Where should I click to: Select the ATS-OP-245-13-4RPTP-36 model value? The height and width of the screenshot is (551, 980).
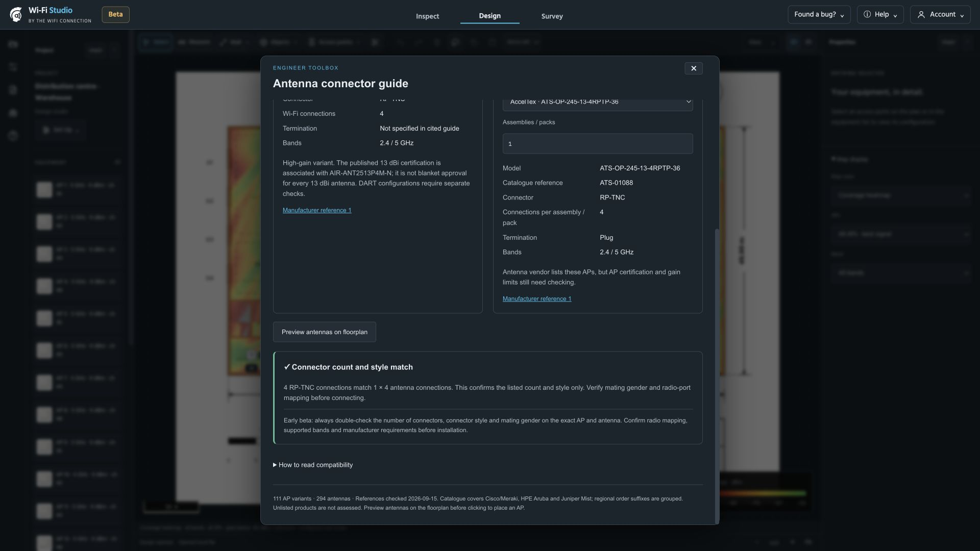point(640,168)
